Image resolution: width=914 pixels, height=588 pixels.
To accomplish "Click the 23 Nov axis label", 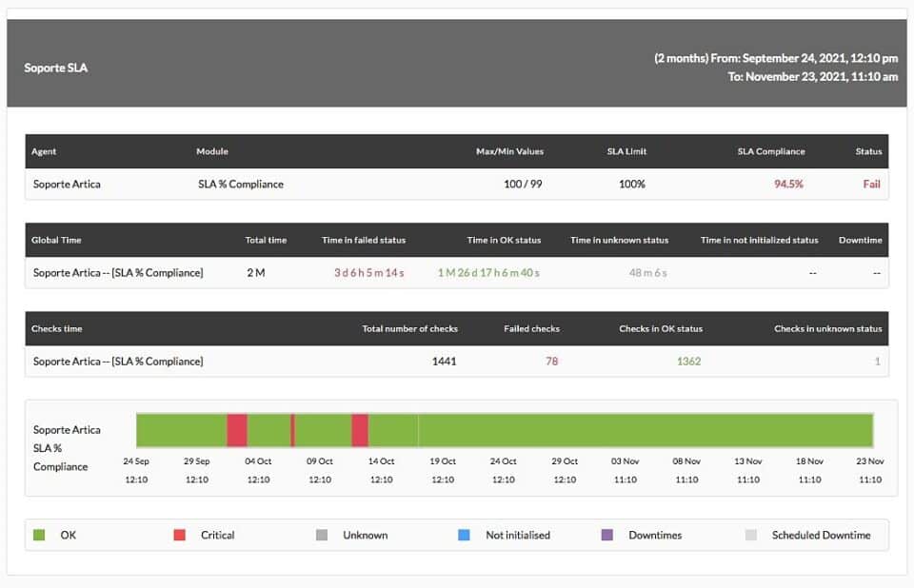I will point(870,461).
